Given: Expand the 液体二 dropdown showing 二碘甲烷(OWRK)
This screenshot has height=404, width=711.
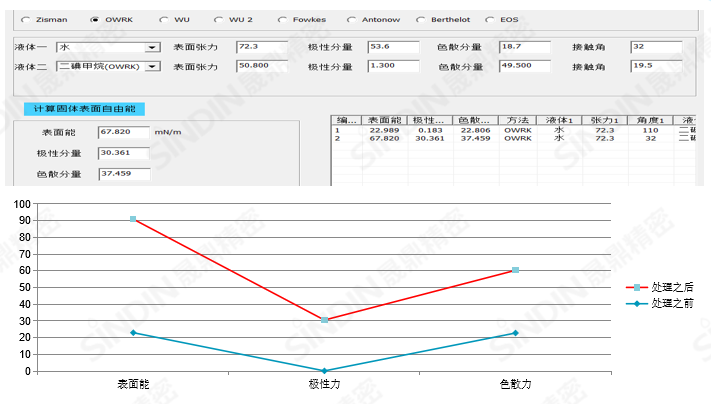Looking at the screenshot, I should click(x=152, y=67).
